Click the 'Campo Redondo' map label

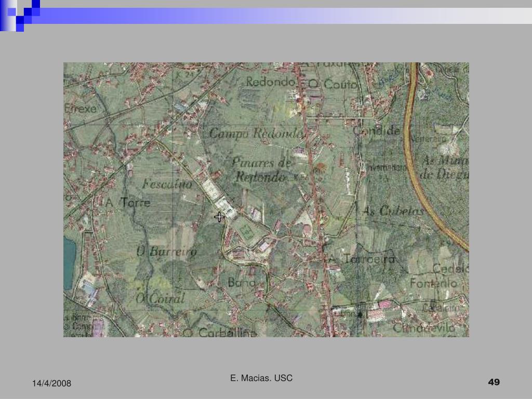[x=256, y=133]
